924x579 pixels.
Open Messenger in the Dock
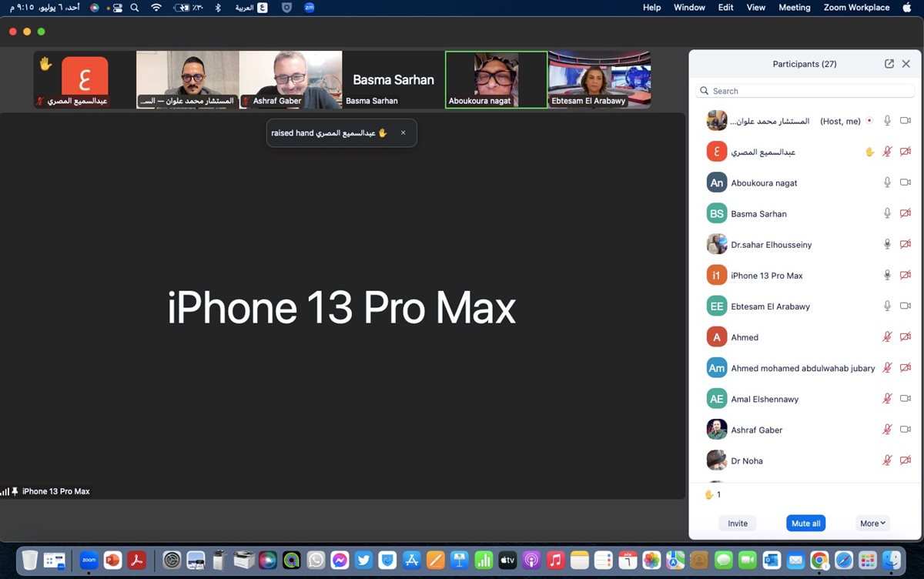(x=340, y=560)
